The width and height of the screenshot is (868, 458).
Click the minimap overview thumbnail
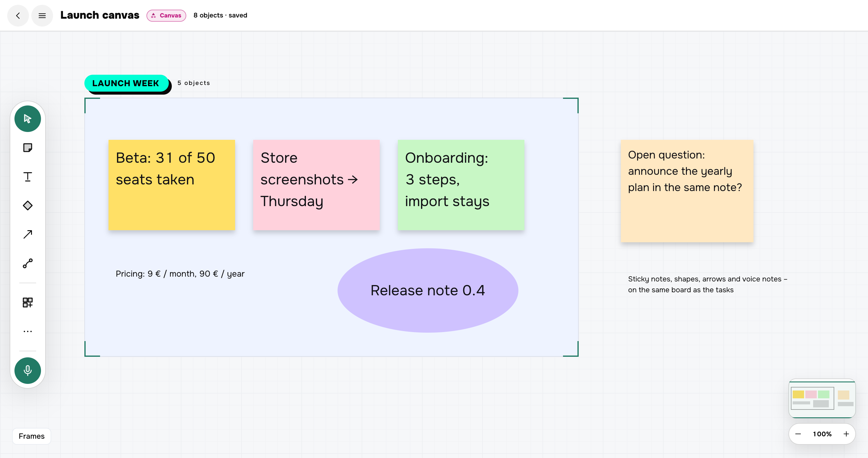pos(822,398)
